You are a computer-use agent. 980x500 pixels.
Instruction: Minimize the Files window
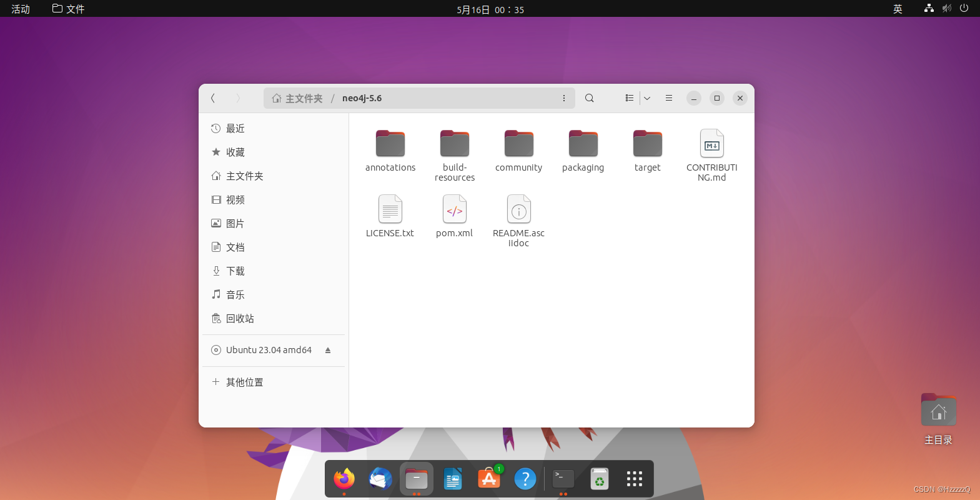tap(694, 98)
